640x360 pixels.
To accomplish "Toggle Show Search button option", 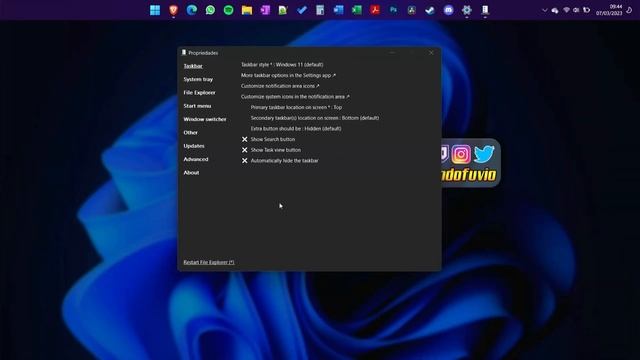I will point(268,139).
